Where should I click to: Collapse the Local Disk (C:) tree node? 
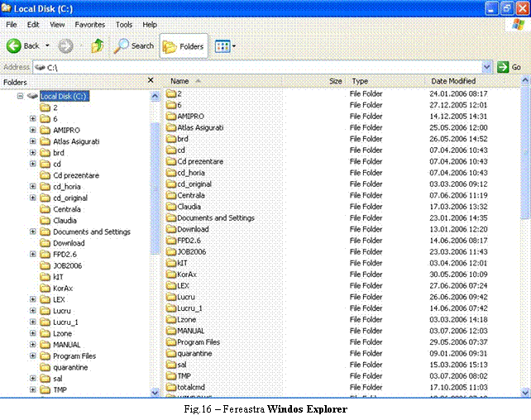(x=21, y=97)
